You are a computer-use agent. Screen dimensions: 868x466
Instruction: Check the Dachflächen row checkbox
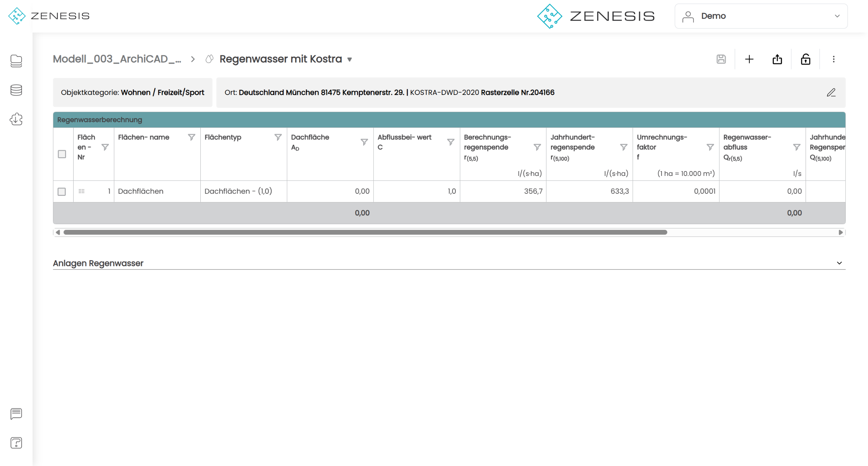pyautogui.click(x=62, y=191)
